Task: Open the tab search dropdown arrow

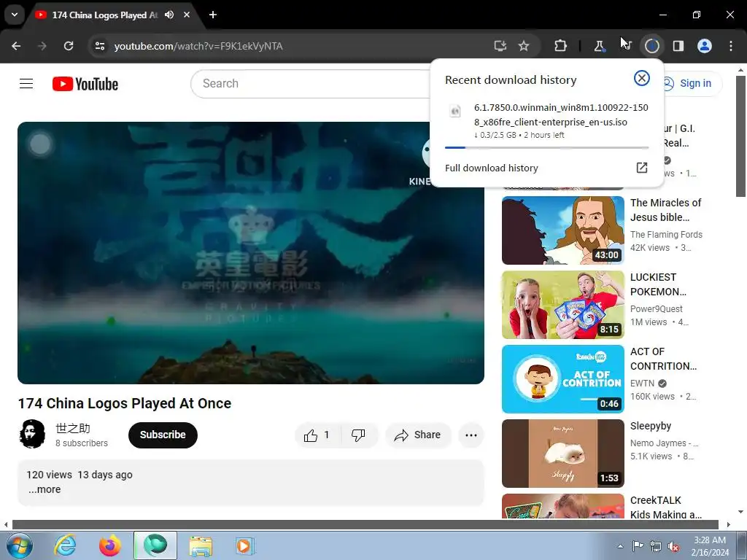Action: pos(15,15)
